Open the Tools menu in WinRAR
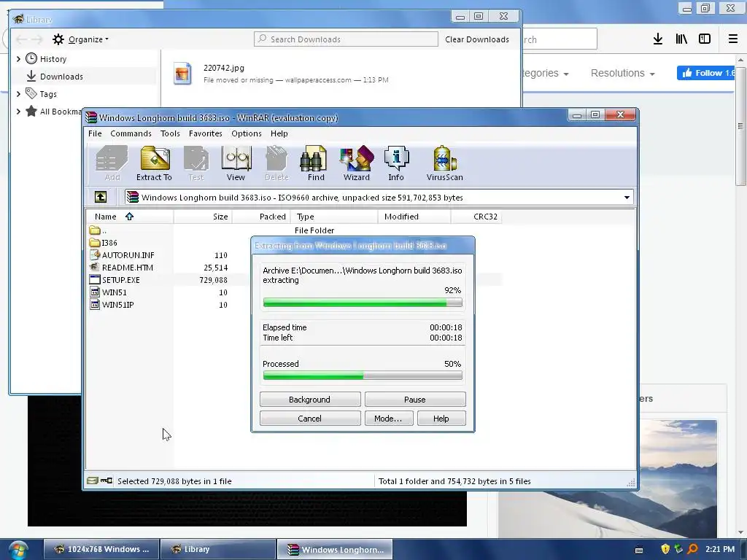The width and height of the screenshot is (747, 560). (x=170, y=133)
